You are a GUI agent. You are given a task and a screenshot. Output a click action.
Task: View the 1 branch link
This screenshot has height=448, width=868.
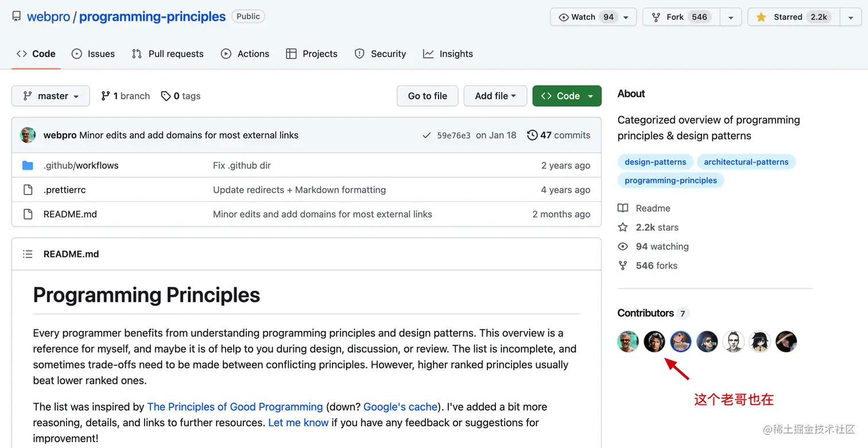125,96
